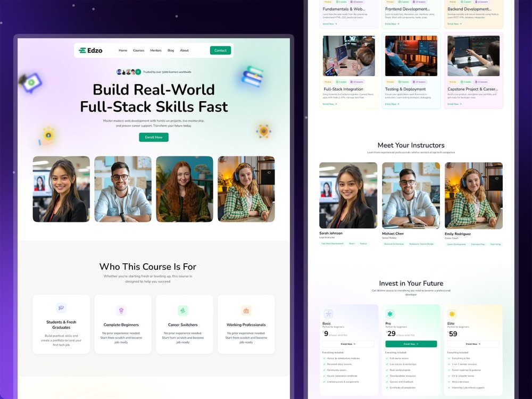Click the Pro plan green asterisk icon
The height and width of the screenshot is (399, 532).
click(x=390, y=314)
